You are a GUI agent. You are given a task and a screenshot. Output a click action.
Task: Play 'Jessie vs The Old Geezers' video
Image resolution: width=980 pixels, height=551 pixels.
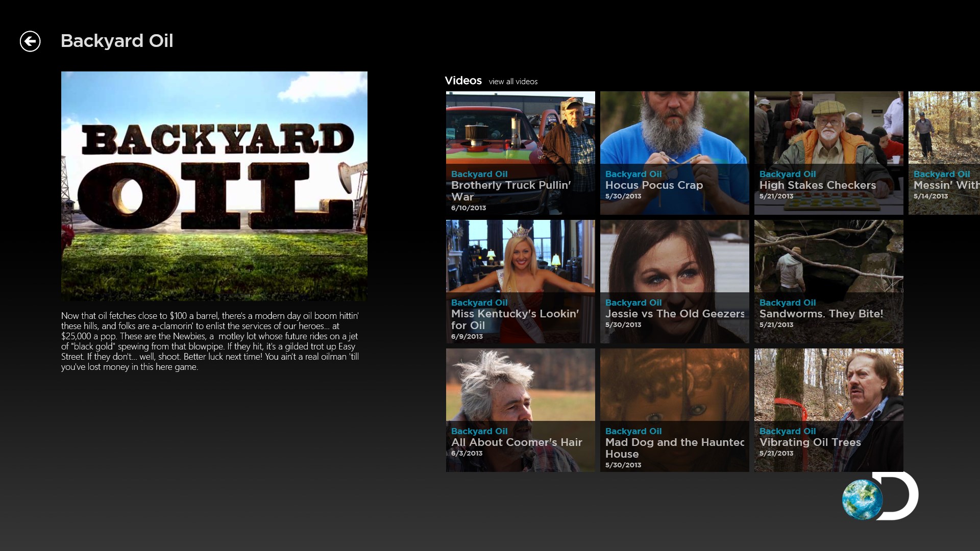click(x=675, y=282)
